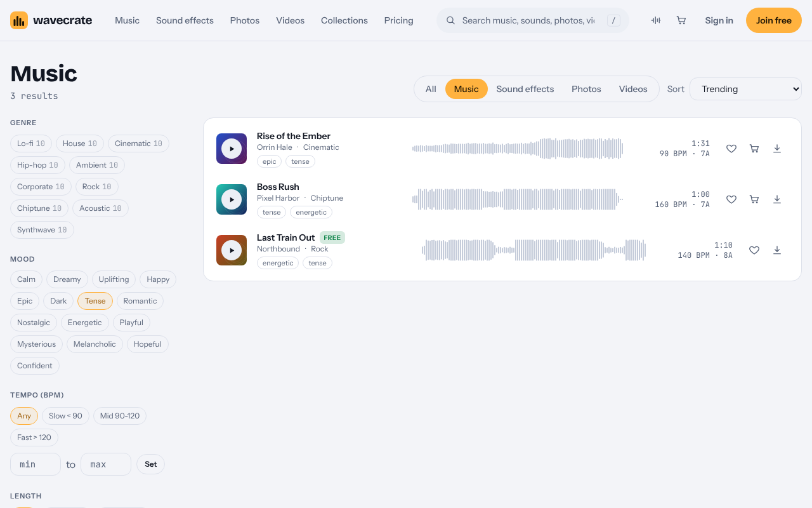
Task: Enable the Epic mood filter
Action: point(25,301)
